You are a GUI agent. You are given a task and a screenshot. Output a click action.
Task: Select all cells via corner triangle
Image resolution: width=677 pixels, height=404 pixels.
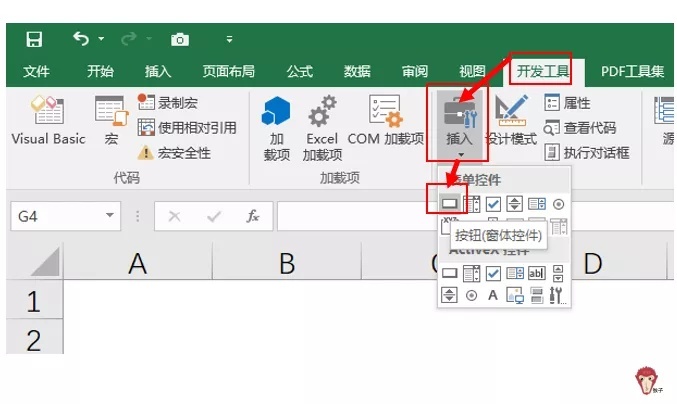(x=44, y=261)
